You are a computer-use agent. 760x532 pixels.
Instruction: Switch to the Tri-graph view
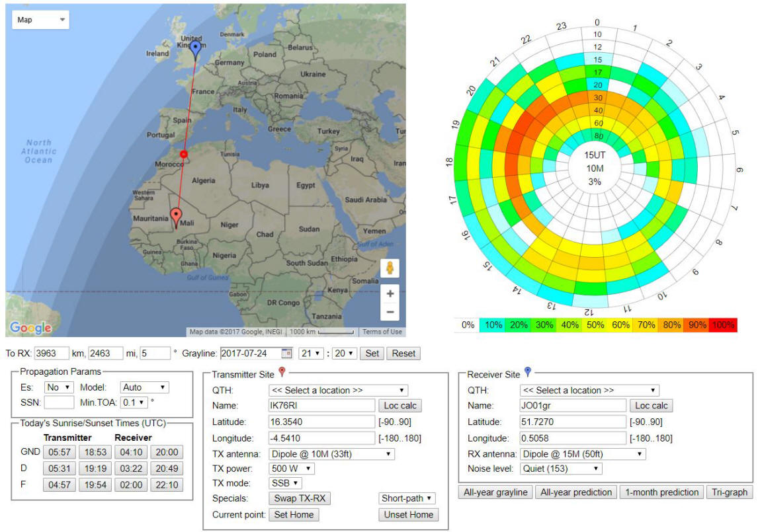(x=729, y=492)
